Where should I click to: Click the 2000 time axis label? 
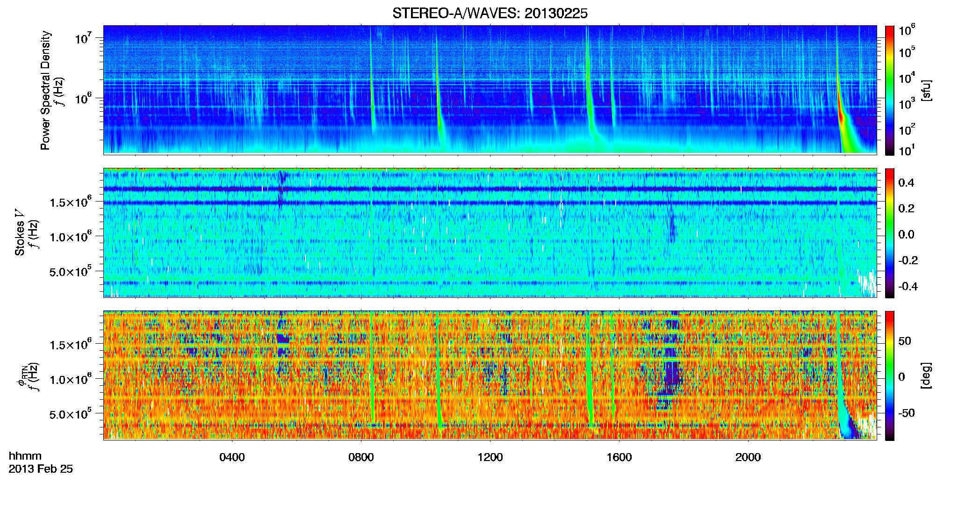(x=748, y=457)
